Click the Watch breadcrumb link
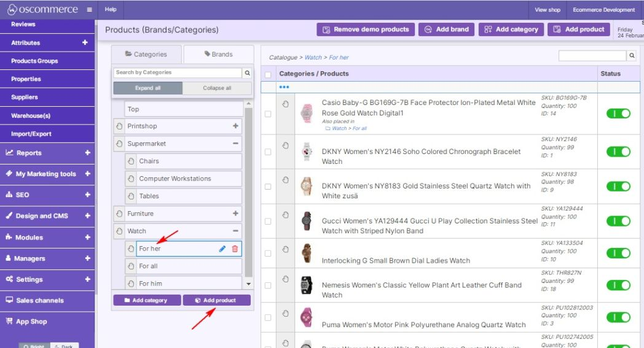 (x=313, y=58)
